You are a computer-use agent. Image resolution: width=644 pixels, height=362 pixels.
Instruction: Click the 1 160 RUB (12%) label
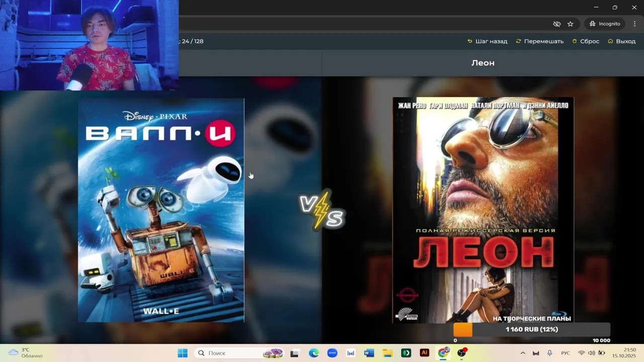532,329
